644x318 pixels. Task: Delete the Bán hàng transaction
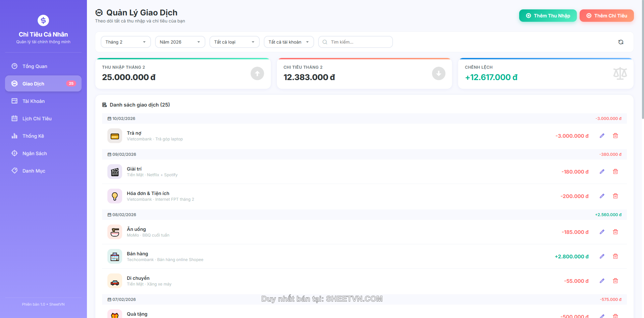click(x=615, y=256)
